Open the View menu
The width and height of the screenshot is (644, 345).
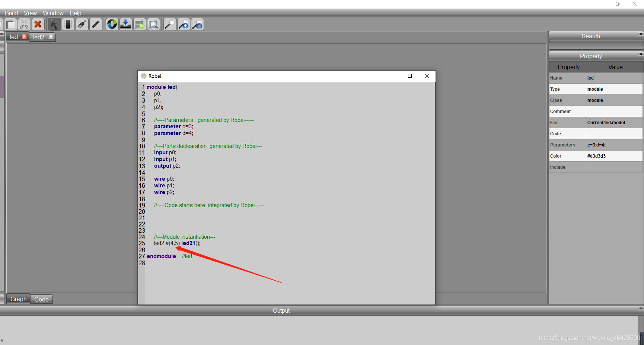tap(30, 13)
